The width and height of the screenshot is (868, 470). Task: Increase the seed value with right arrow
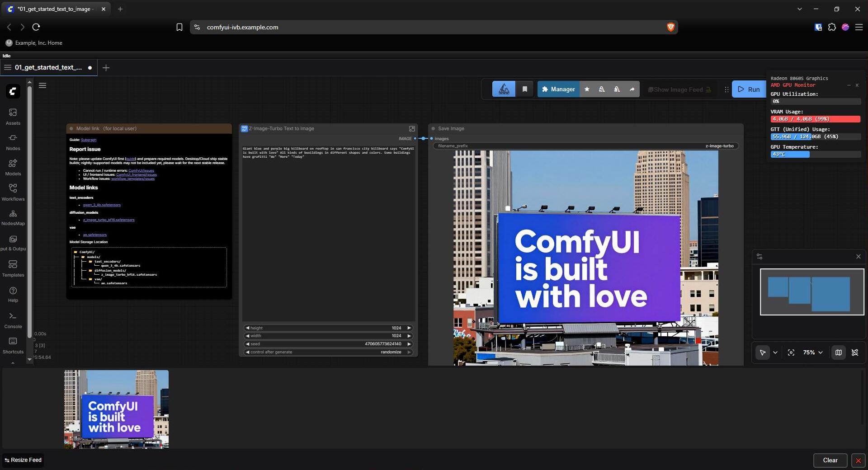click(409, 344)
